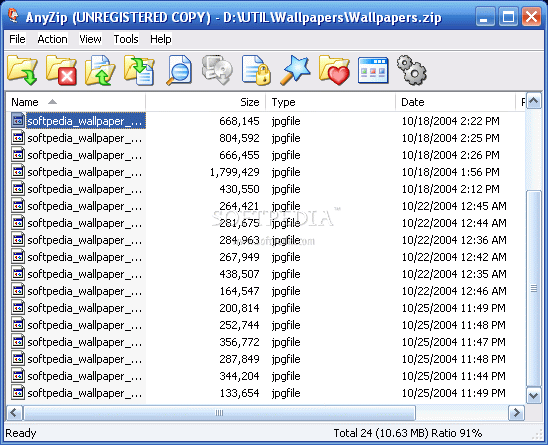Click the AnyZip title bar application icon
The image size is (548, 445).
point(13,16)
